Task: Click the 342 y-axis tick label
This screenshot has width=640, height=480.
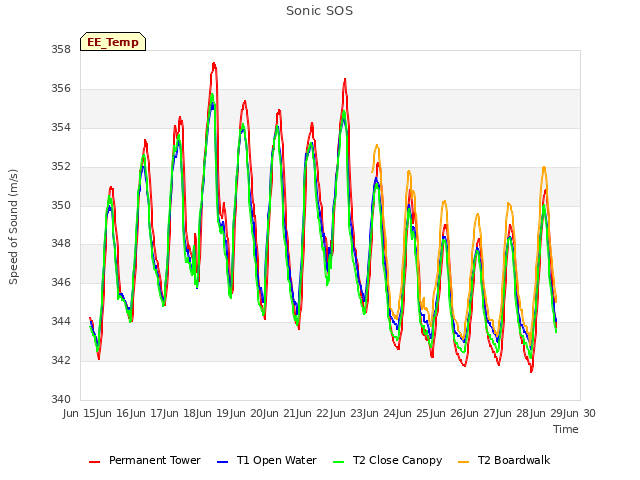Action: tap(61, 360)
